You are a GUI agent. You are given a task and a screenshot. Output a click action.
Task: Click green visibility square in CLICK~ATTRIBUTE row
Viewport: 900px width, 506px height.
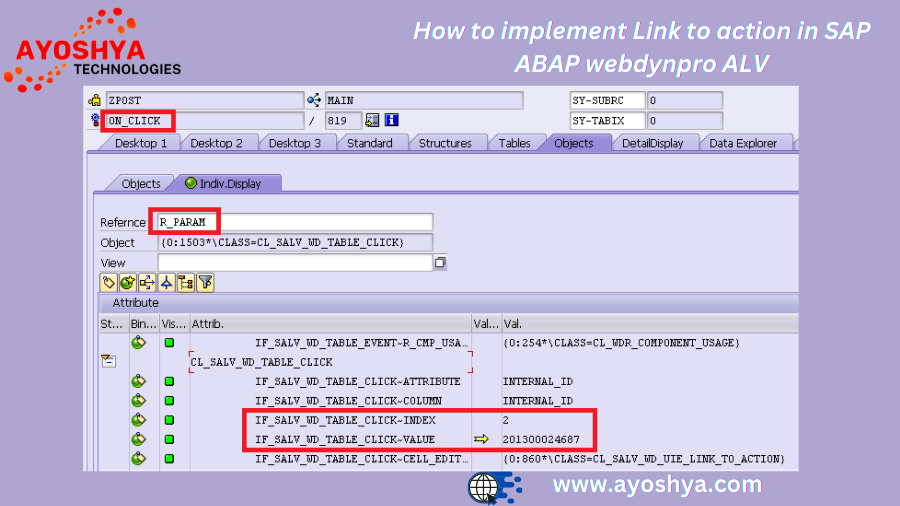(x=169, y=381)
